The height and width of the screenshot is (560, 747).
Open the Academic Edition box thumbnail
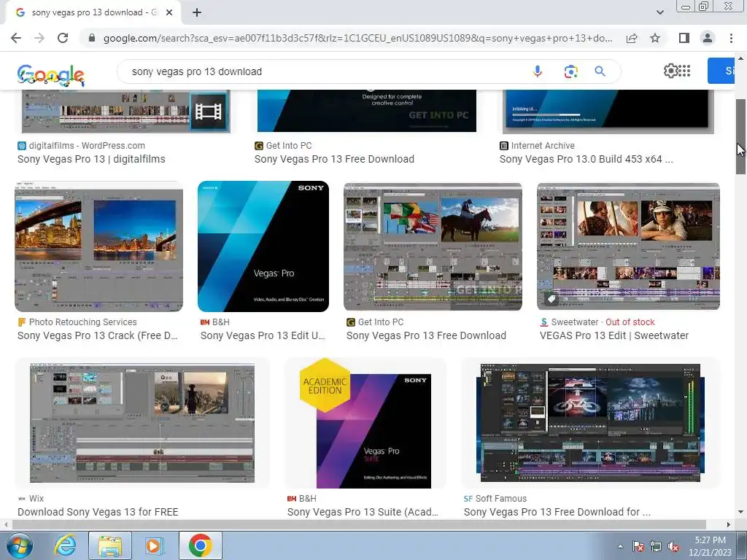pyautogui.click(x=365, y=423)
